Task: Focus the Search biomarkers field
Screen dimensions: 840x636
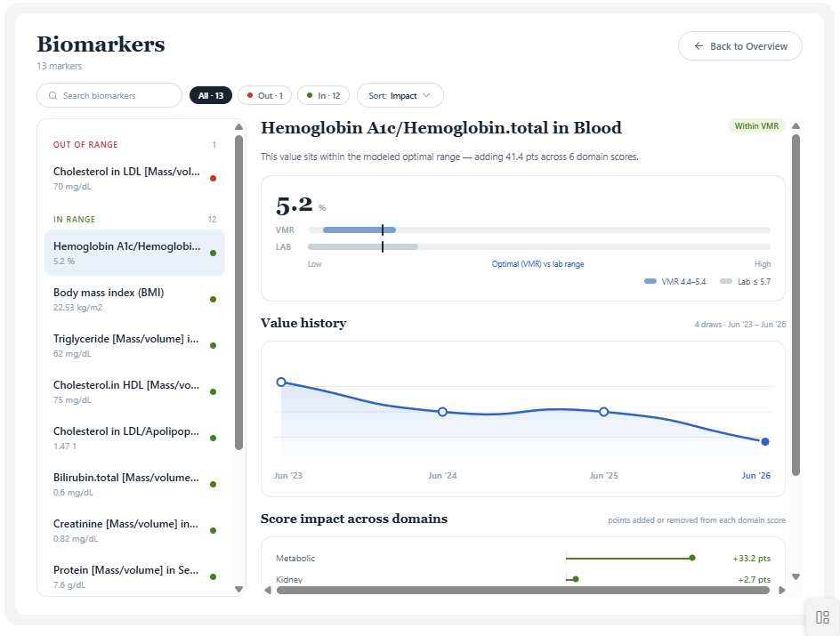Action: point(109,95)
